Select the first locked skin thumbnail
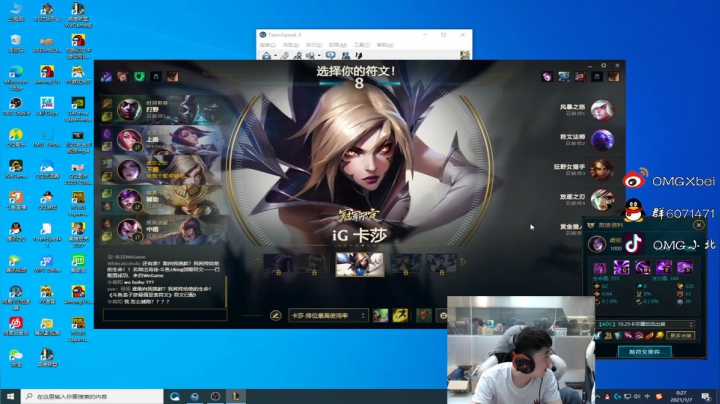This screenshot has height=404, width=720. coord(278,264)
